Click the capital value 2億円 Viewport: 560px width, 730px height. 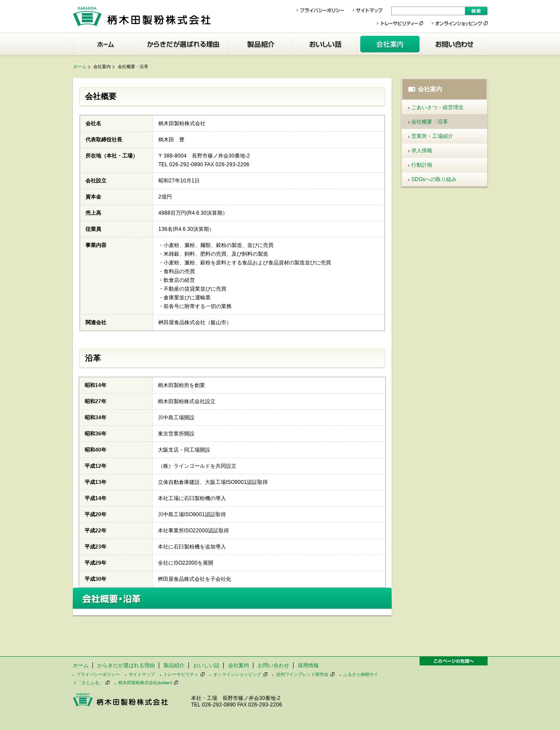pyautogui.click(x=165, y=197)
